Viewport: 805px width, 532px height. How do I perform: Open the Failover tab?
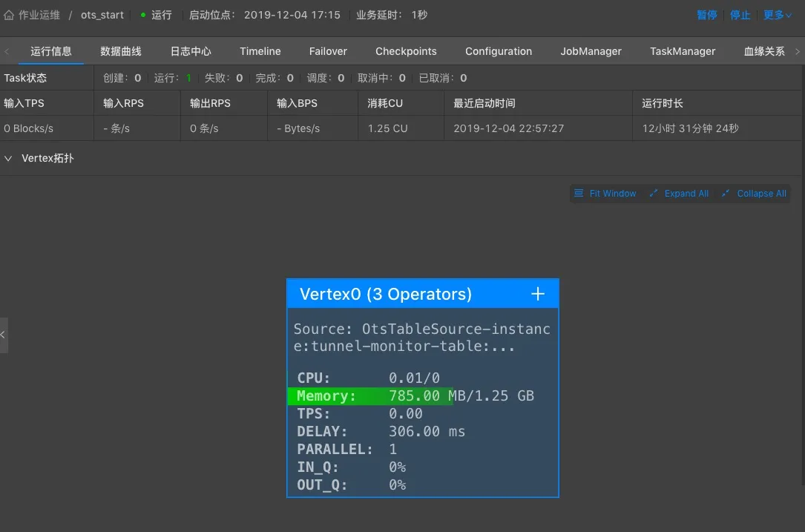point(328,51)
